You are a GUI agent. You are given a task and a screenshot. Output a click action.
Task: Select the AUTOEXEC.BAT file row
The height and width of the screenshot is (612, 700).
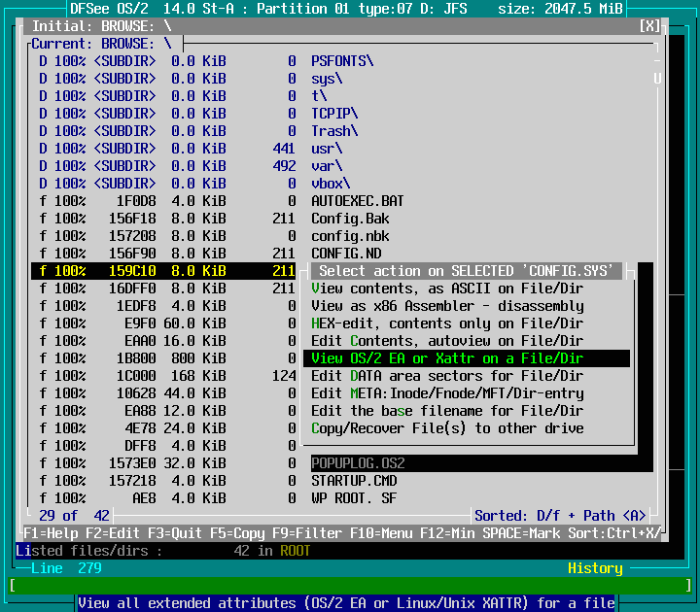point(357,201)
